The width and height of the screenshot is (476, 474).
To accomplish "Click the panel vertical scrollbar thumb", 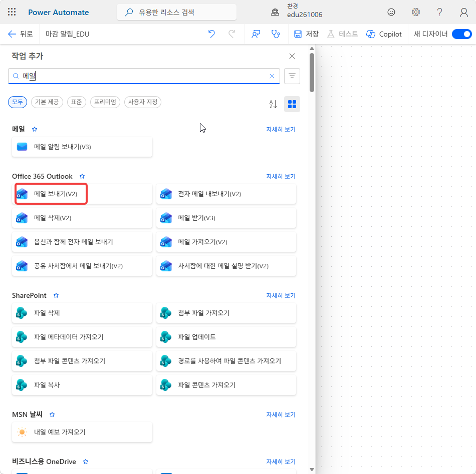I will 312,73.
